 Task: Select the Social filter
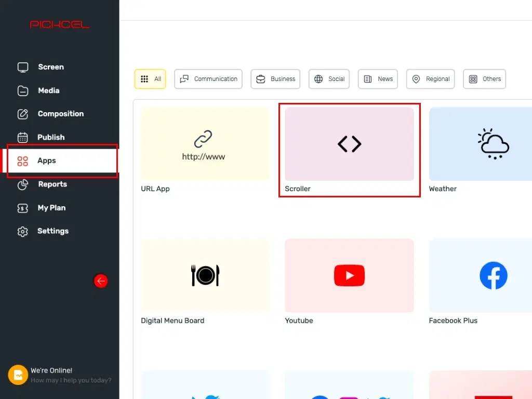329,79
